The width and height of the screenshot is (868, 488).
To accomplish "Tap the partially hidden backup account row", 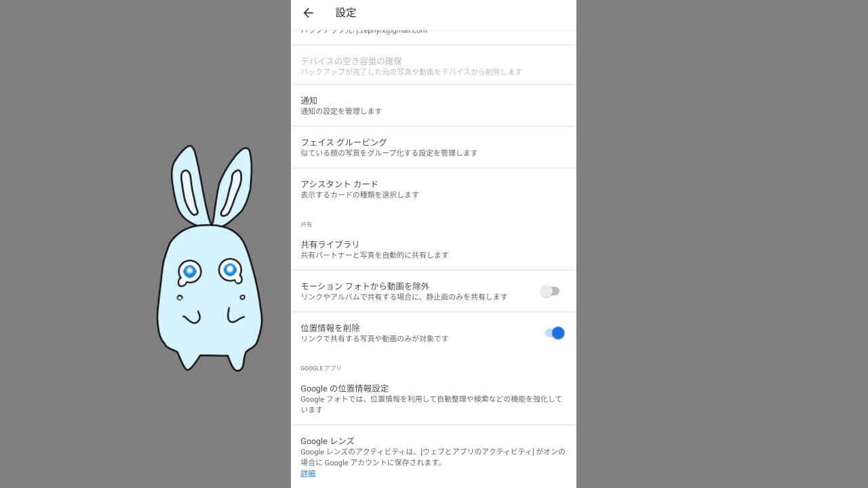I will coord(364,32).
